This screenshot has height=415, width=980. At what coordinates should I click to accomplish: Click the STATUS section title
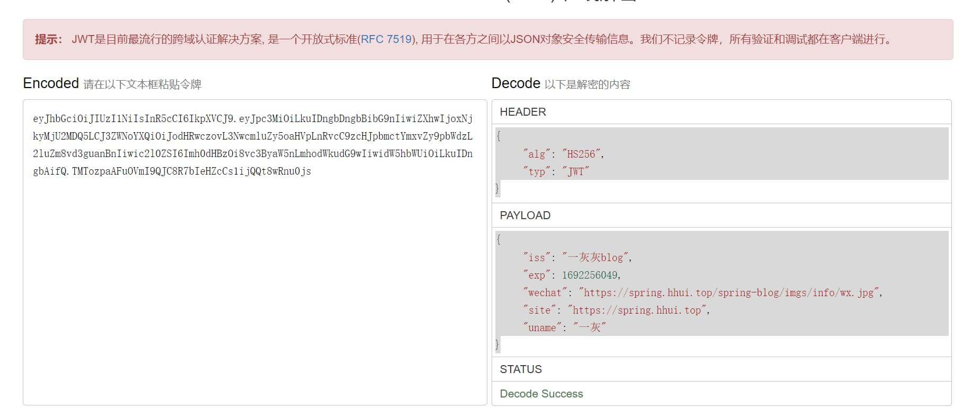[x=520, y=369]
